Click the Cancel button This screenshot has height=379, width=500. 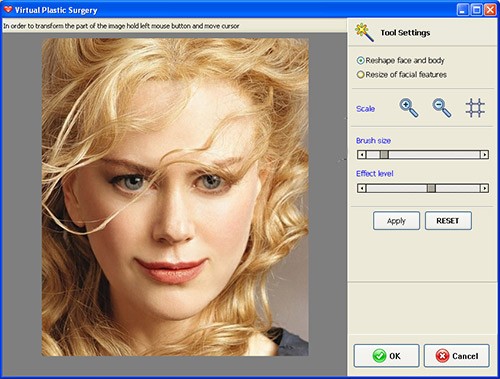point(457,356)
